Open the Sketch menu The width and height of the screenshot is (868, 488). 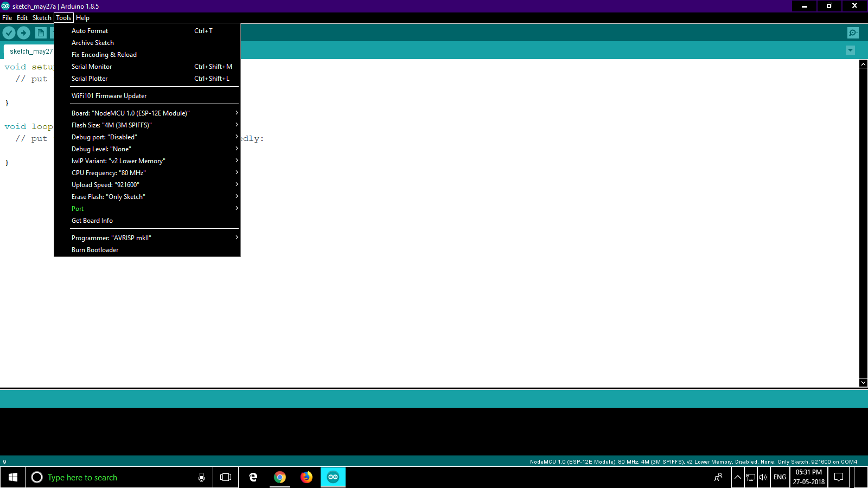coord(42,18)
